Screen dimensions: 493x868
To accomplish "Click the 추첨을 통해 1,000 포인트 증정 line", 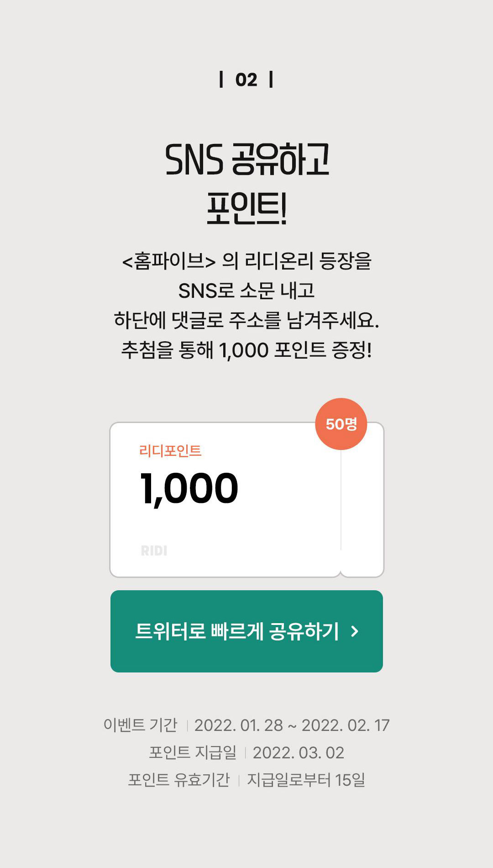I will point(246,350).
